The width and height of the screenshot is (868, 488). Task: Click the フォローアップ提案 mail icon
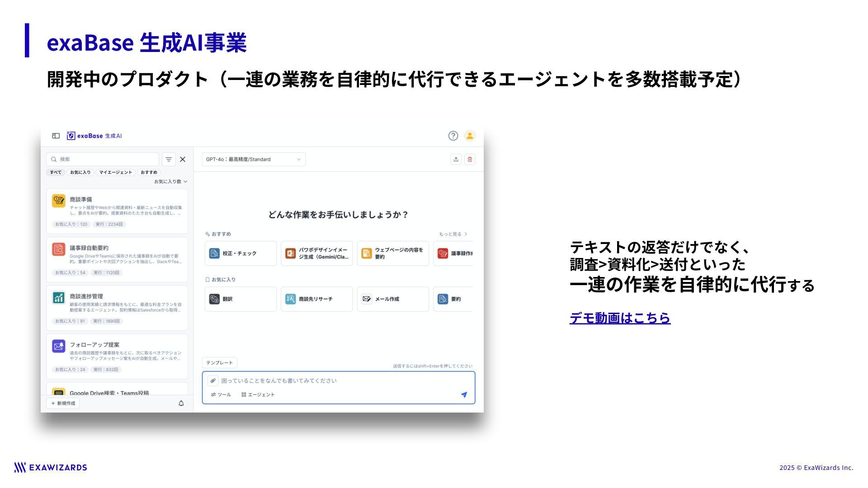click(x=59, y=346)
